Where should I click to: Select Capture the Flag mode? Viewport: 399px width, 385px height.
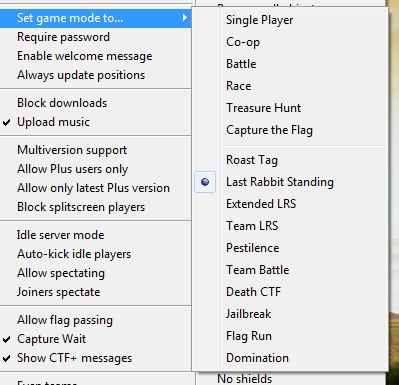coord(290,130)
